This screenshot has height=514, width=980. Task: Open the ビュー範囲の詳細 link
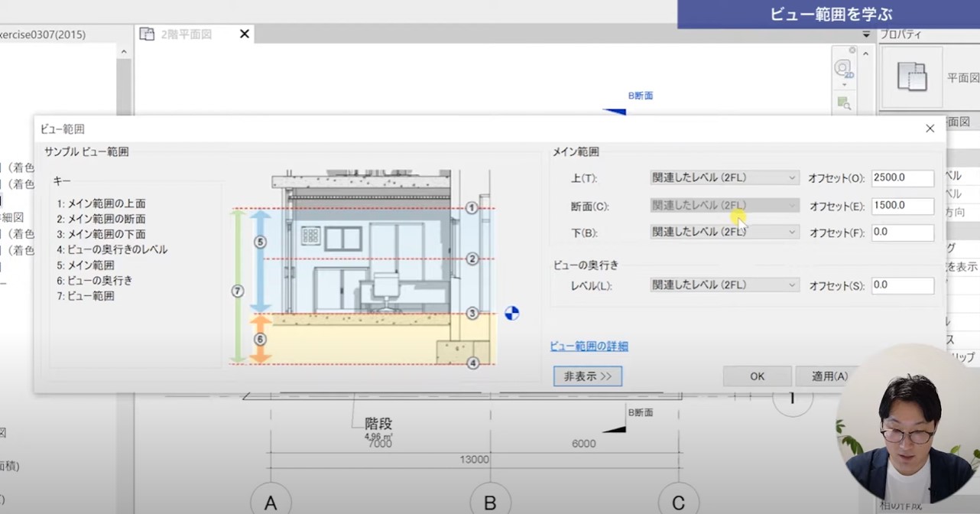pyautogui.click(x=589, y=346)
